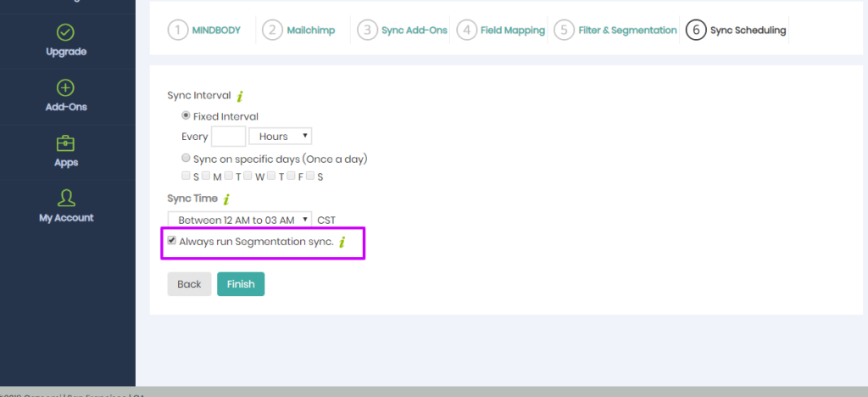
Task: Show info tooltip next to Sync Interval
Action: pos(240,97)
